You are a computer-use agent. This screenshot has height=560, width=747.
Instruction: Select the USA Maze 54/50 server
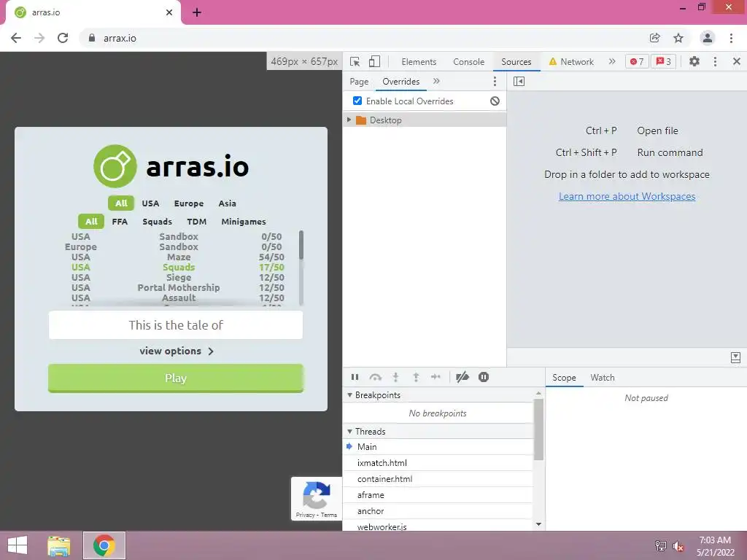[x=176, y=257]
